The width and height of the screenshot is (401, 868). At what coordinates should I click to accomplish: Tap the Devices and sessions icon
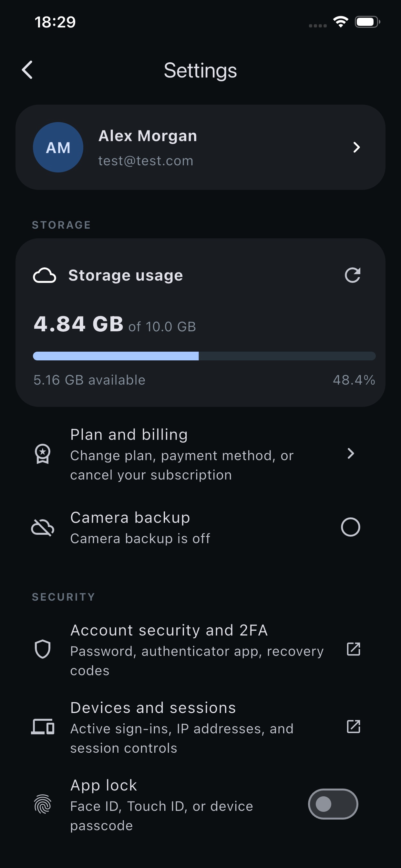pyautogui.click(x=43, y=727)
